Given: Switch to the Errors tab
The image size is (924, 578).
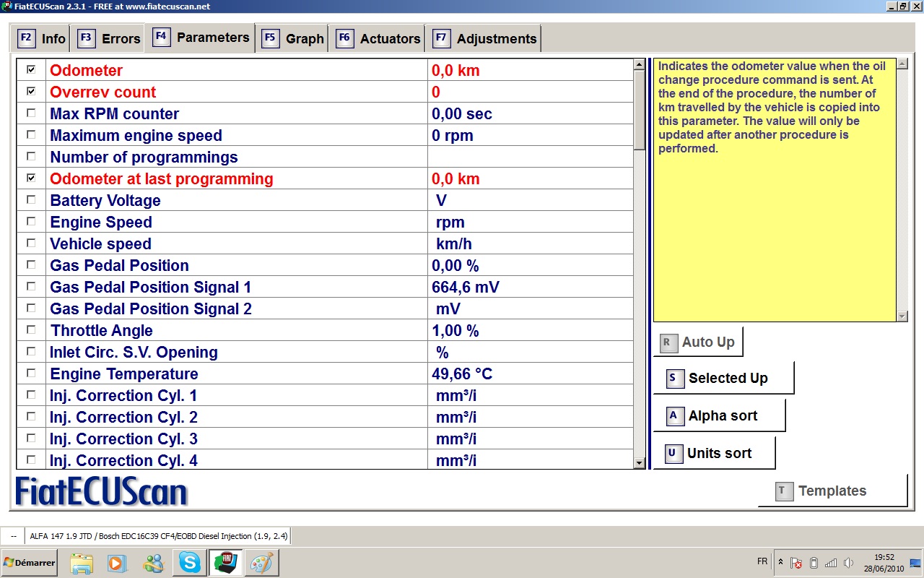Looking at the screenshot, I should pos(109,38).
